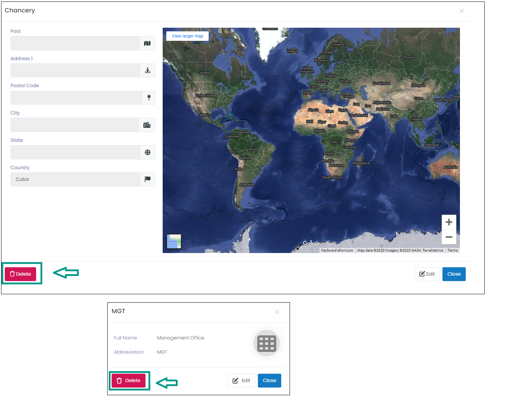Viewport: 507px width, 420px height.
Task: Focus the Postal Code input field
Action: (x=76, y=98)
